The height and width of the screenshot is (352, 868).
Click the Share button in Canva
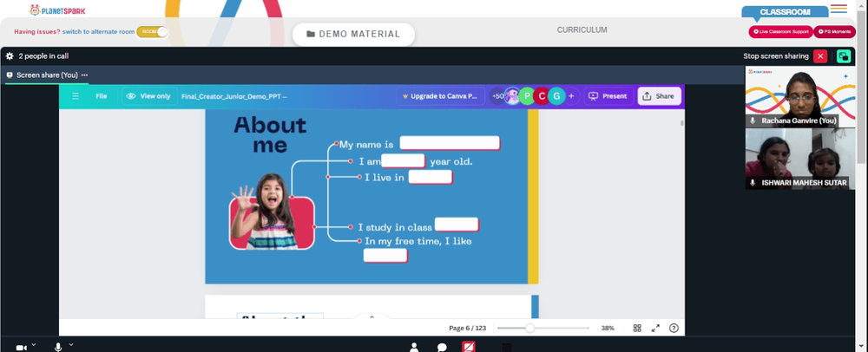coord(659,96)
